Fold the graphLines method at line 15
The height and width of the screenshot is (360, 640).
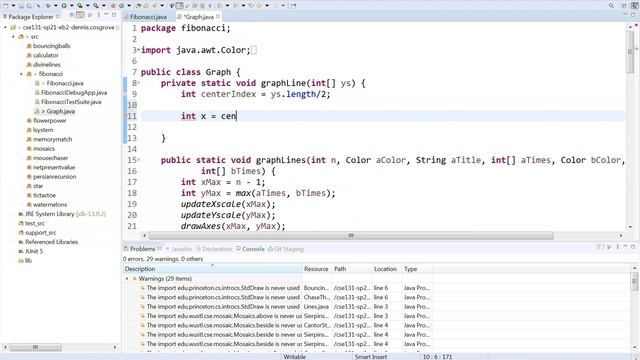pyautogui.click(x=139, y=160)
